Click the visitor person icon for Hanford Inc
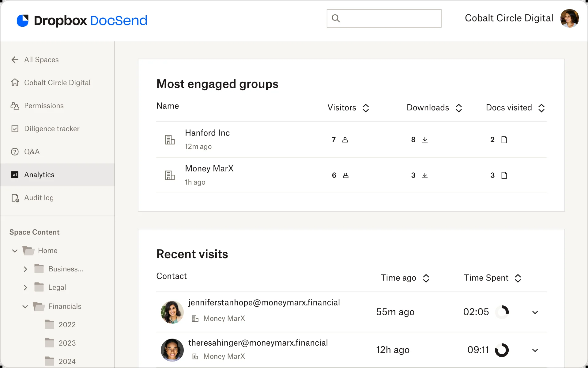 pos(345,140)
